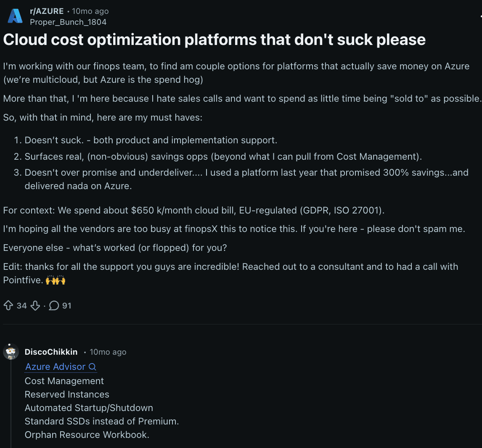The width and height of the screenshot is (482, 448).
Task: Click the raised hands emoji after Pointfive
Action: pyautogui.click(x=56, y=280)
